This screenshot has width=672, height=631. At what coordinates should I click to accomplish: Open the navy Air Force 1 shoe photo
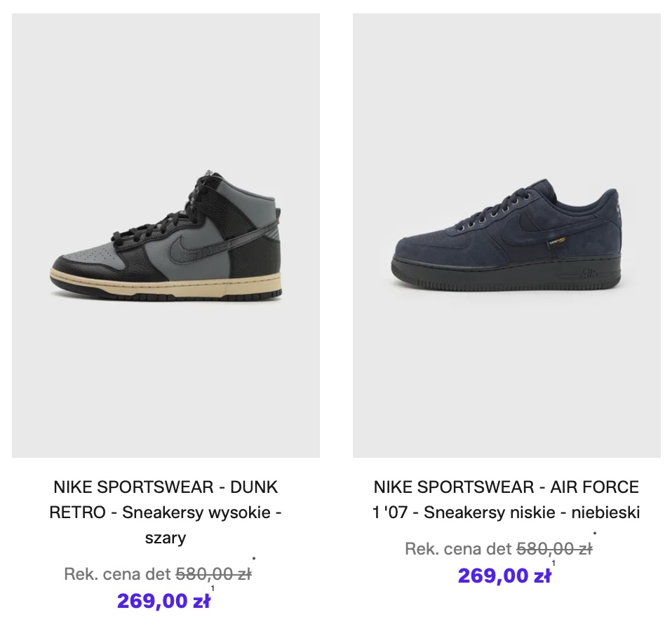[x=506, y=236]
